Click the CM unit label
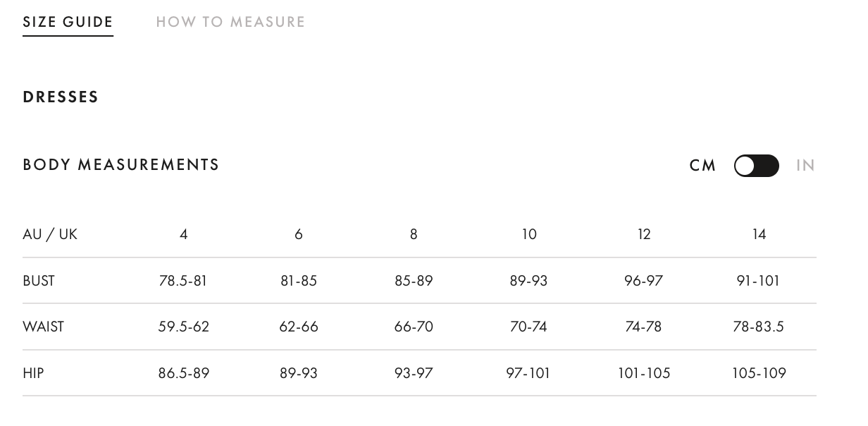The height and width of the screenshot is (426, 868). point(702,166)
